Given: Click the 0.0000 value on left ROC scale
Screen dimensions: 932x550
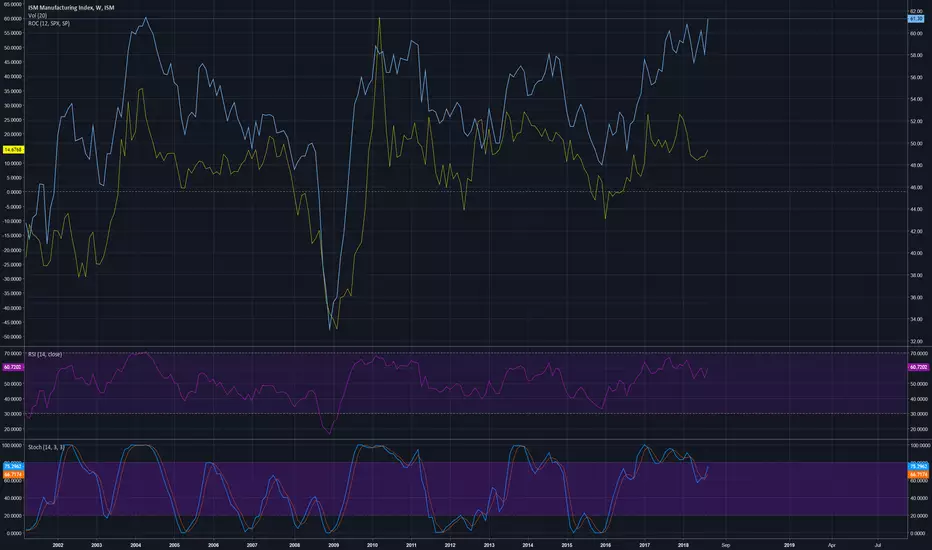Looking at the screenshot, I should 14,192.
